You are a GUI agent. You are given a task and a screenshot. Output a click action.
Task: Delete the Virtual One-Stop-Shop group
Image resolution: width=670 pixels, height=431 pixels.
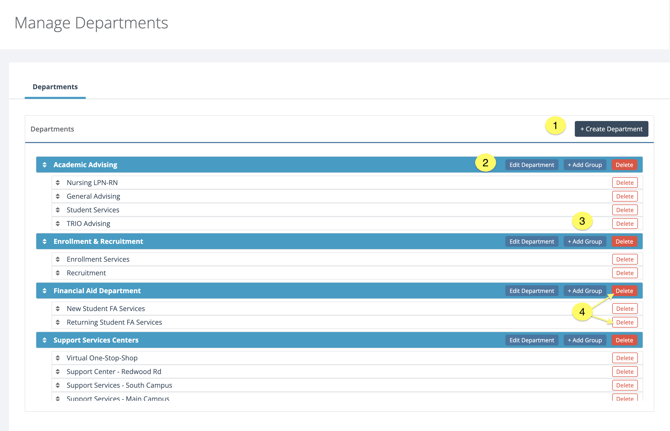pos(625,358)
